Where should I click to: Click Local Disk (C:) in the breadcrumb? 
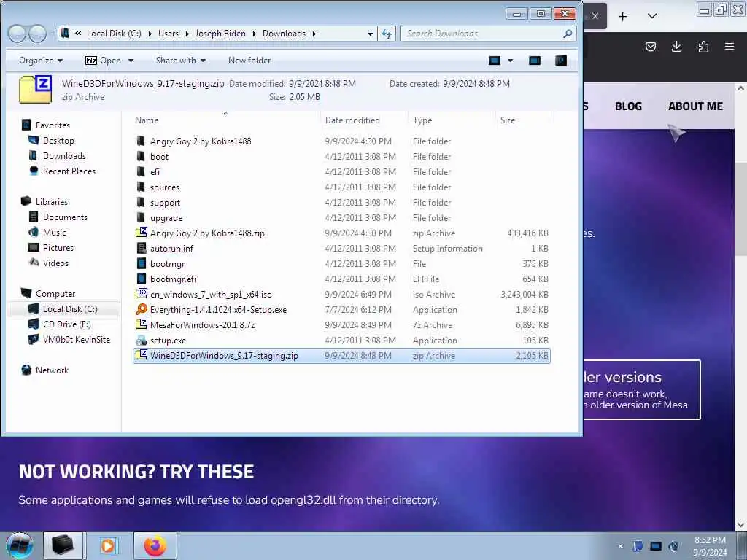[114, 34]
